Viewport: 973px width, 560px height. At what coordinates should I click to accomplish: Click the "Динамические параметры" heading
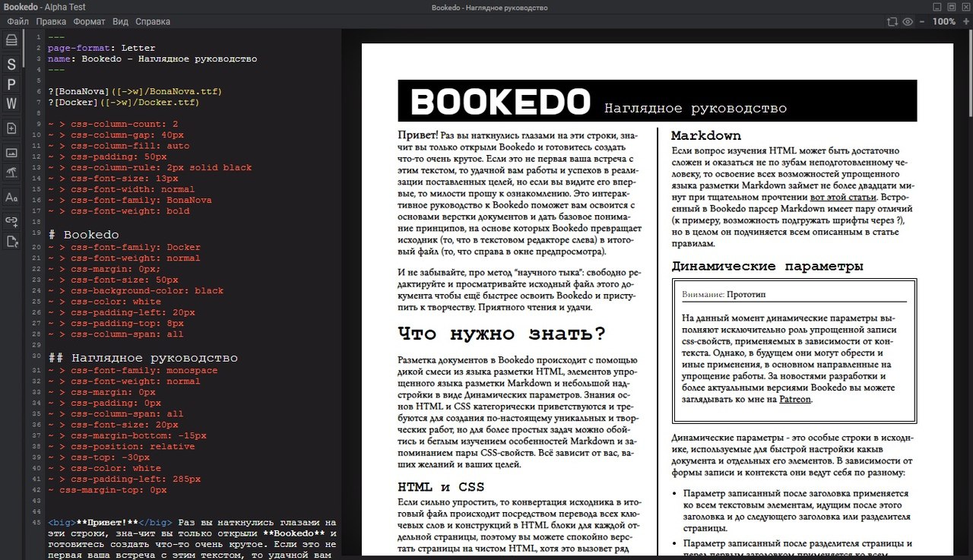(x=767, y=267)
